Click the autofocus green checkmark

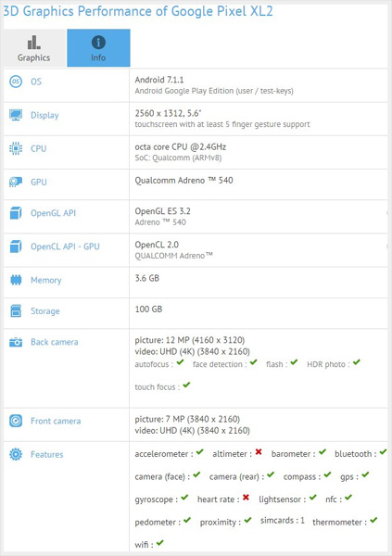180,362
